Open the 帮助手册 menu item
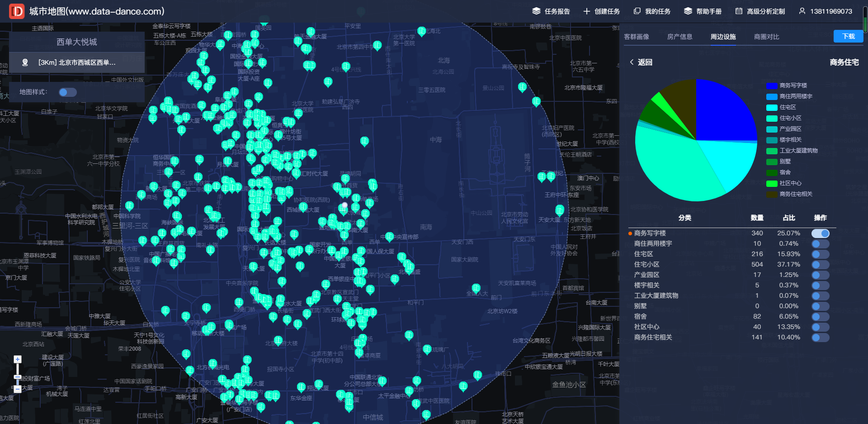868x424 pixels. click(x=703, y=11)
